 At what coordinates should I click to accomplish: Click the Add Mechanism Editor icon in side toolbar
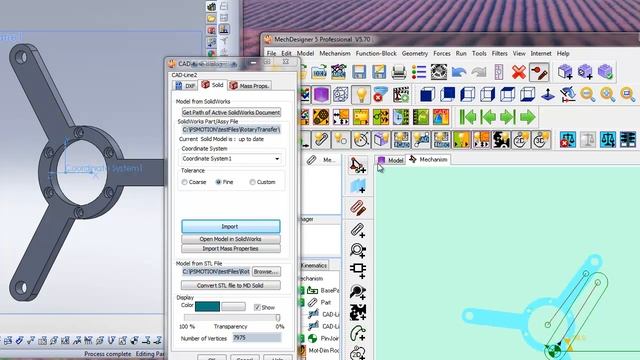click(x=358, y=165)
